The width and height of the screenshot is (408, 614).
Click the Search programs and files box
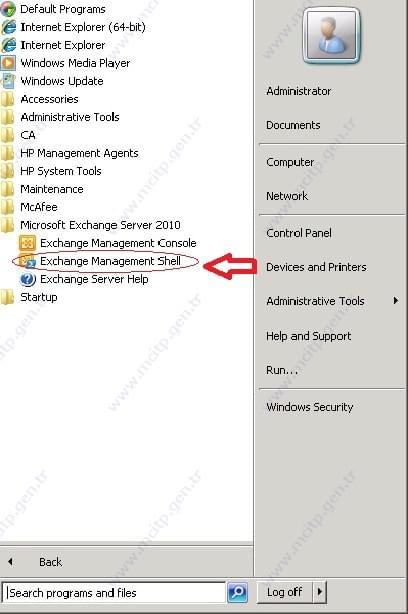tap(114, 592)
